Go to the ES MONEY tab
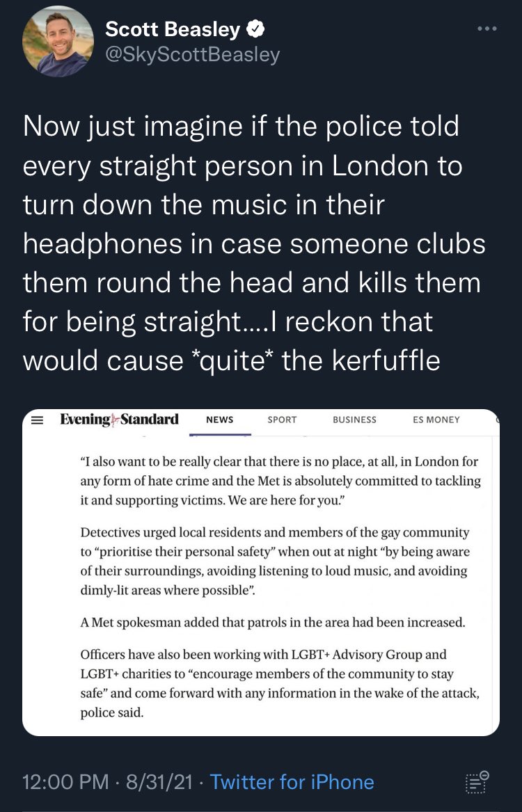The height and width of the screenshot is (812, 522). 436,420
